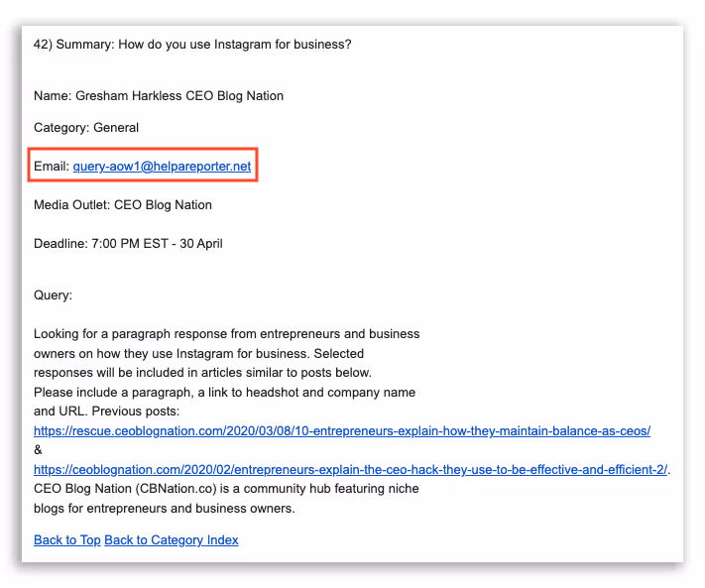The height and width of the screenshot is (588, 705).
Task: Select the 'Deadline: 7:00 PM EST - 30 April' line
Action: [128, 244]
